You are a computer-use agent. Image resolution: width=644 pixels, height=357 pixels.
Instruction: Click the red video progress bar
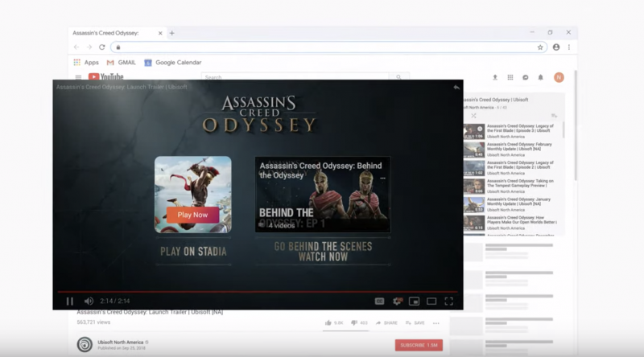pos(258,292)
